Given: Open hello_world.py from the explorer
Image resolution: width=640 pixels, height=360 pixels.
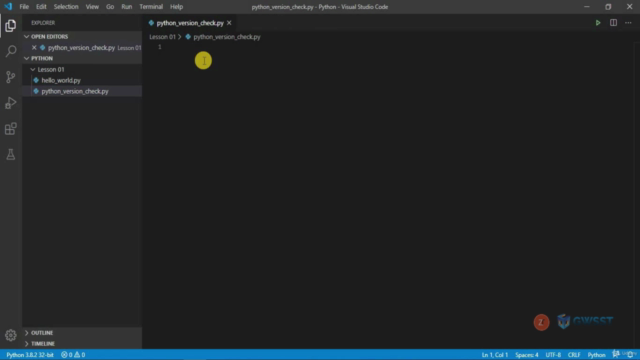Looking at the screenshot, I should pyautogui.click(x=61, y=80).
